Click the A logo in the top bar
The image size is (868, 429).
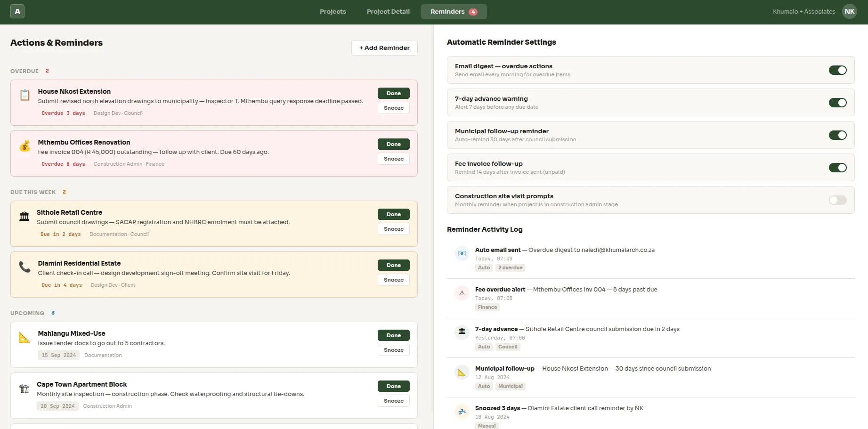click(17, 11)
